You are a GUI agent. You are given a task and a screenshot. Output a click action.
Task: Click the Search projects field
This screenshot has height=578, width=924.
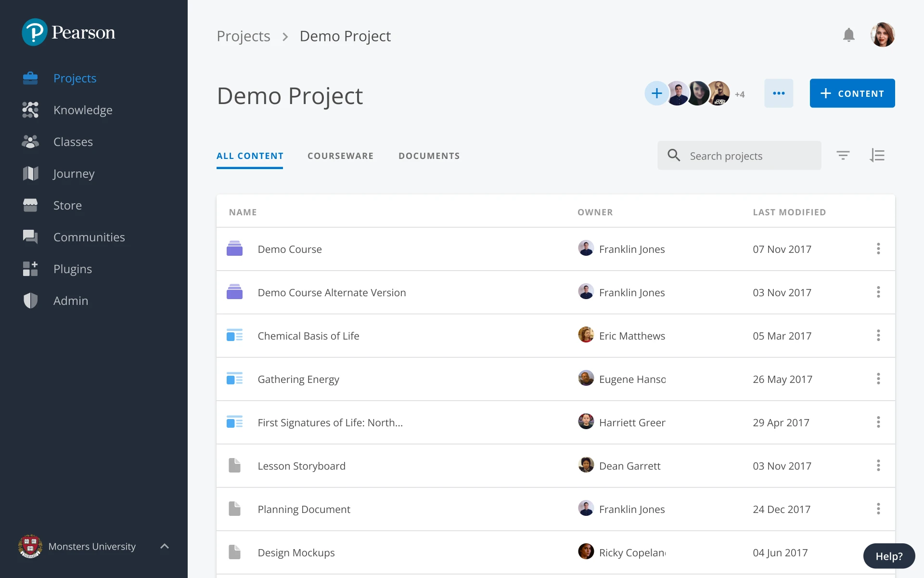click(x=739, y=156)
